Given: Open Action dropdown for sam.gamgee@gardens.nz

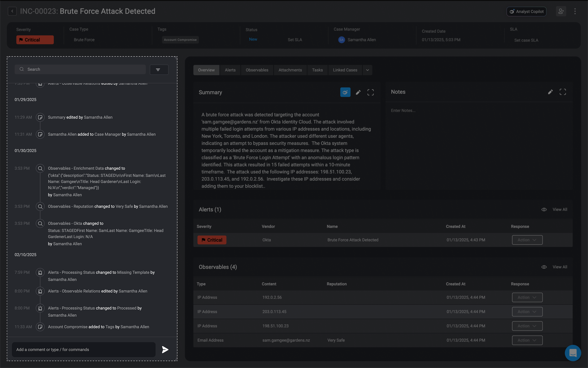Looking at the screenshot, I should click(527, 340).
